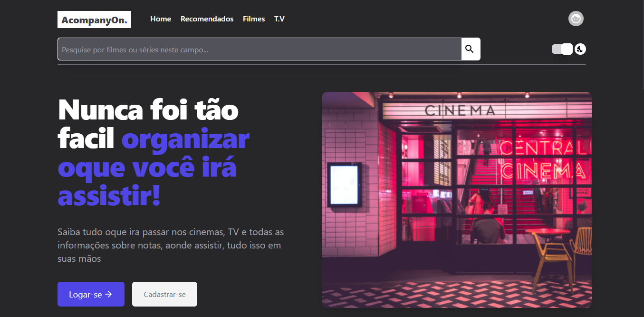Click the CINEMA marquee sign in photo

460,111
